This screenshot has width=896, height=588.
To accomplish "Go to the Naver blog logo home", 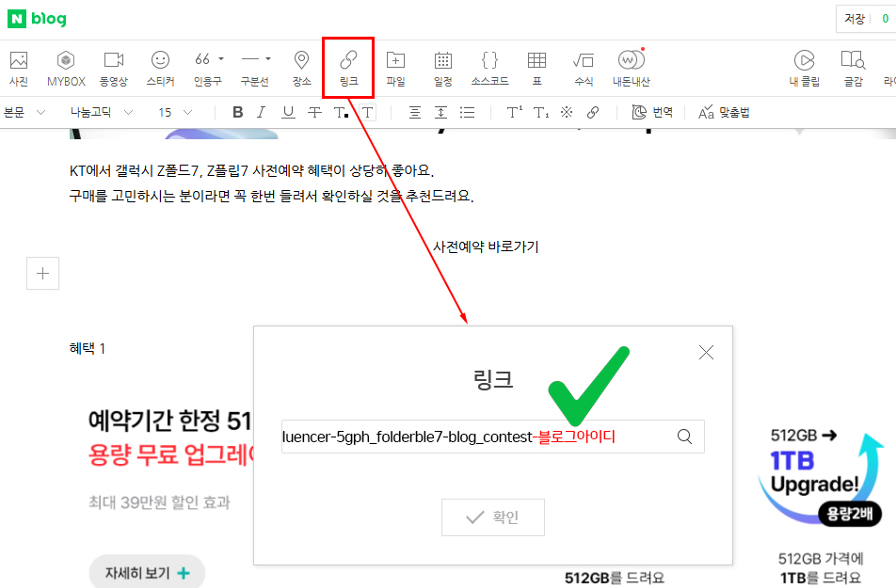I will (37, 19).
